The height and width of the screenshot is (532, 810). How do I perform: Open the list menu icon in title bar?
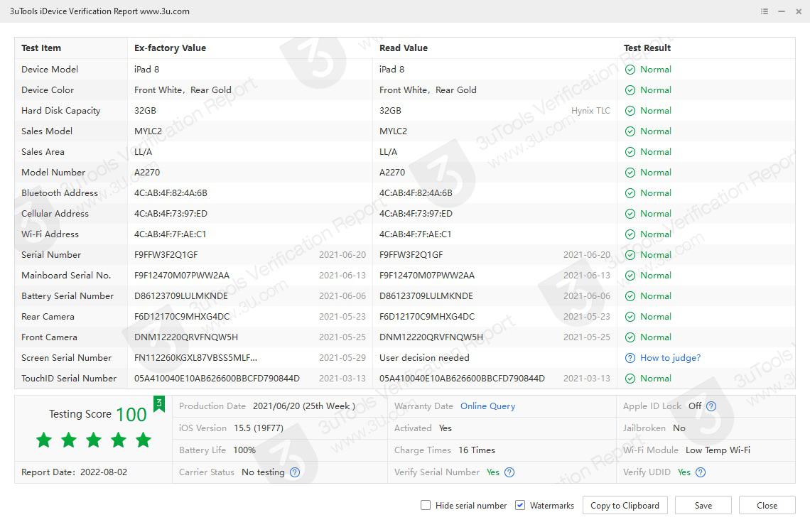[765, 11]
